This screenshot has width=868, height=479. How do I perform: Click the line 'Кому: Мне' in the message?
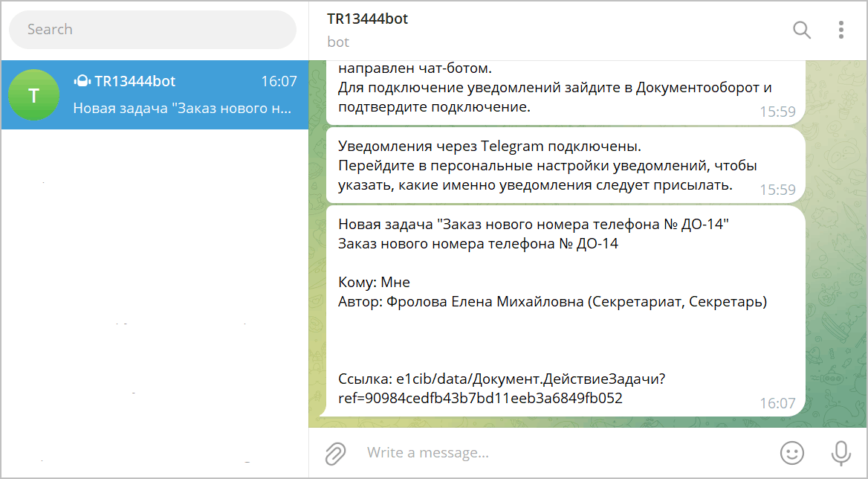click(375, 283)
